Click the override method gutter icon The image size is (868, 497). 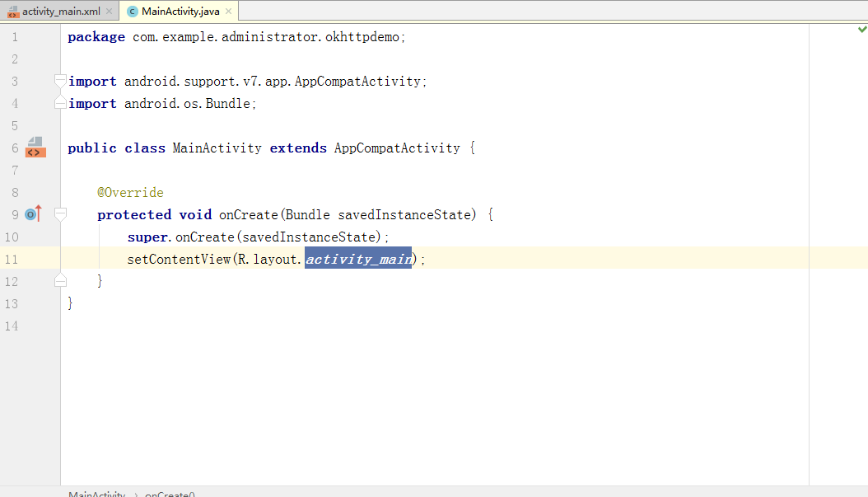coord(33,213)
